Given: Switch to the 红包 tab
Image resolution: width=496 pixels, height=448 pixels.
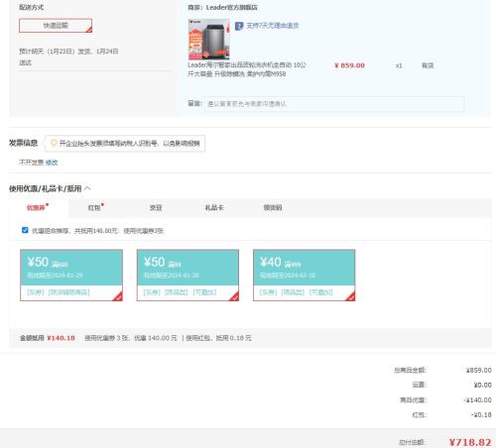Looking at the screenshot, I should pos(94,207).
